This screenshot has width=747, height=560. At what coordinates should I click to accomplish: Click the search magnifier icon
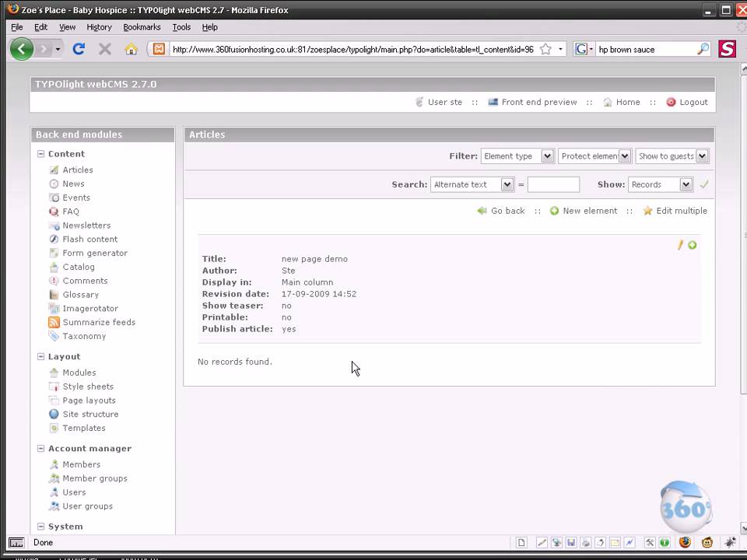[703, 49]
